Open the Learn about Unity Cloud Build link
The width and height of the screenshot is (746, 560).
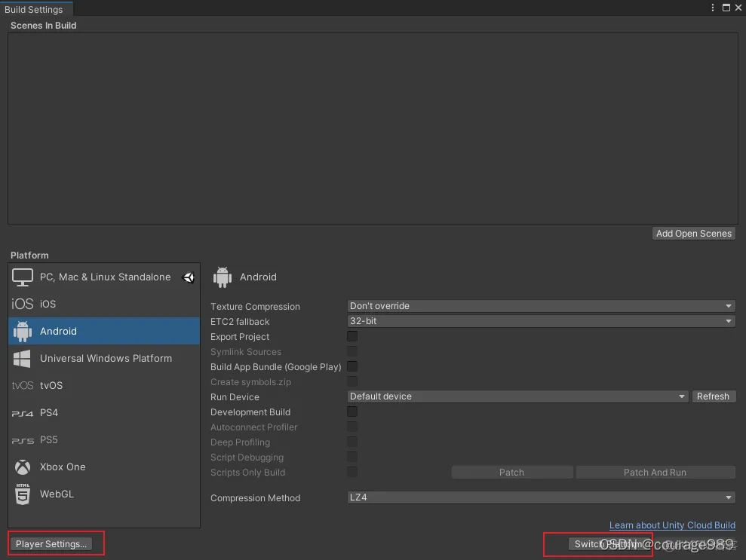672,525
